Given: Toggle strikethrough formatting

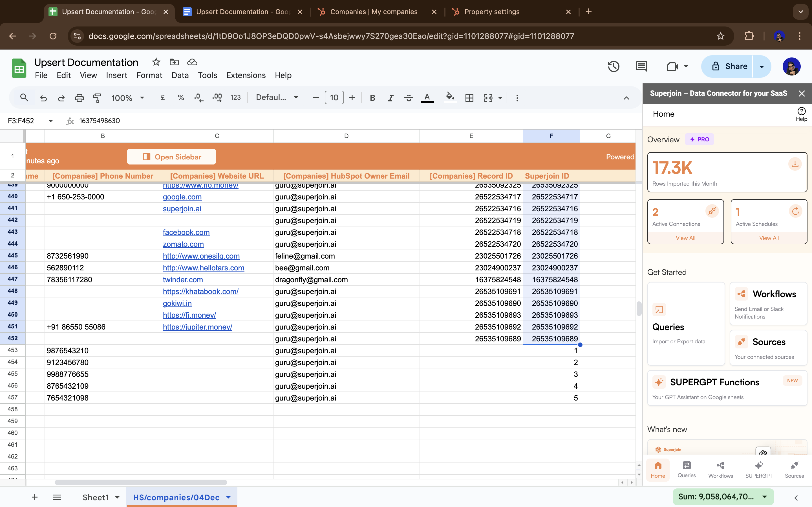Looking at the screenshot, I should [x=408, y=98].
